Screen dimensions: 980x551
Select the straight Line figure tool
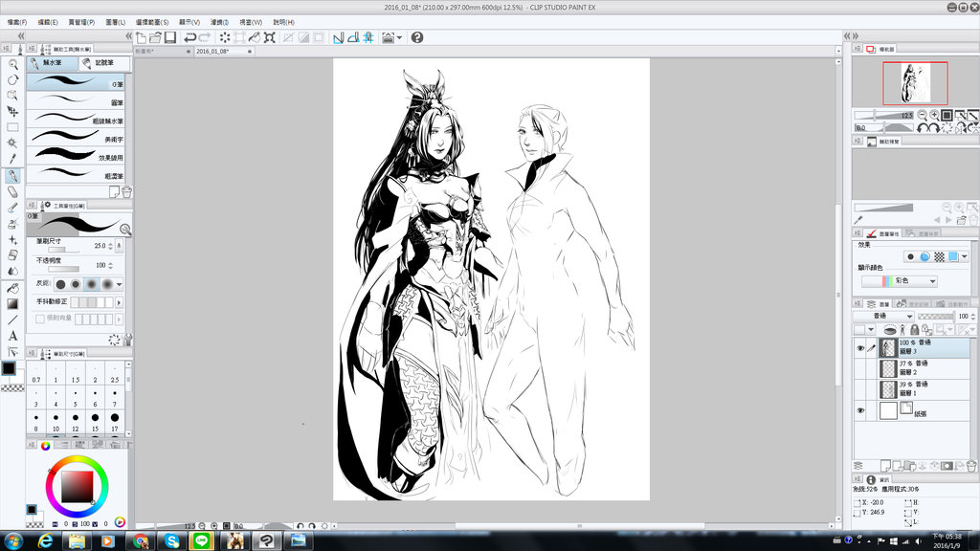[x=12, y=320]
